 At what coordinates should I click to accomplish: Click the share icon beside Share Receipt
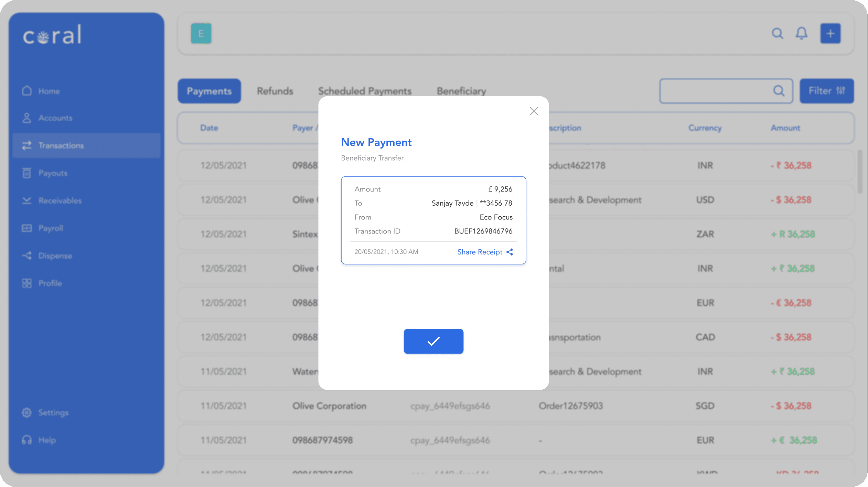[x=510, y=252]
